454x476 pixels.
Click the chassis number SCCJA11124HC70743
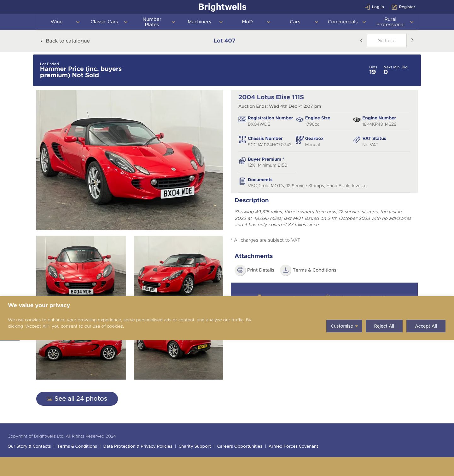(270, 145)
